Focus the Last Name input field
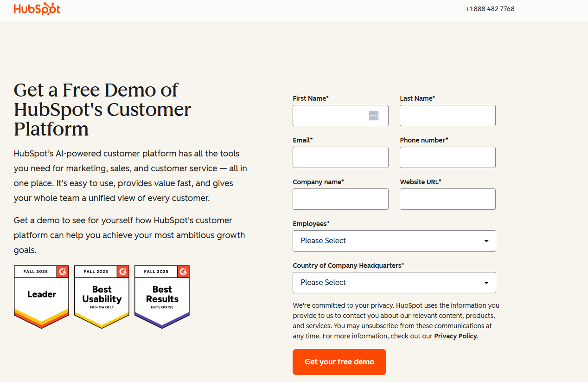Viewport: 588px width, 382px height. click(x=447, y=116)
